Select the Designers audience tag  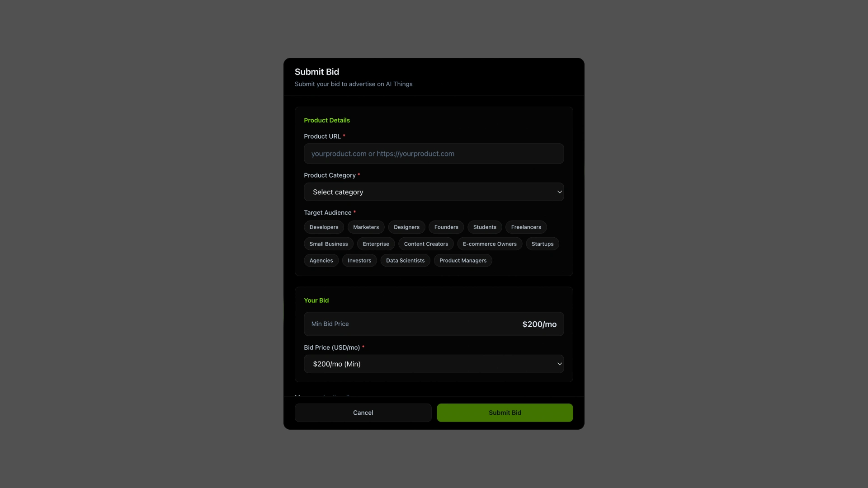406,227
